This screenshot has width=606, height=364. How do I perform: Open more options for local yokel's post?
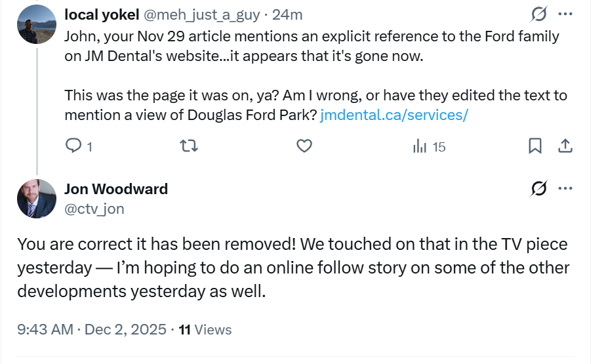click(565, 14)
